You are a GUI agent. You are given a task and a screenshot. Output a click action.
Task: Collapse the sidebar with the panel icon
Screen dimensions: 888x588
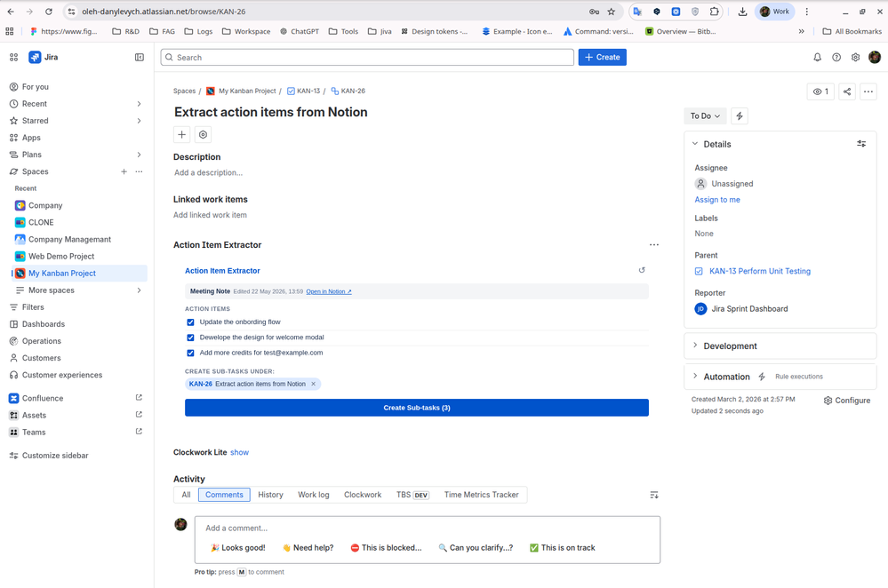pyautogui.click(x=140, y=57)
